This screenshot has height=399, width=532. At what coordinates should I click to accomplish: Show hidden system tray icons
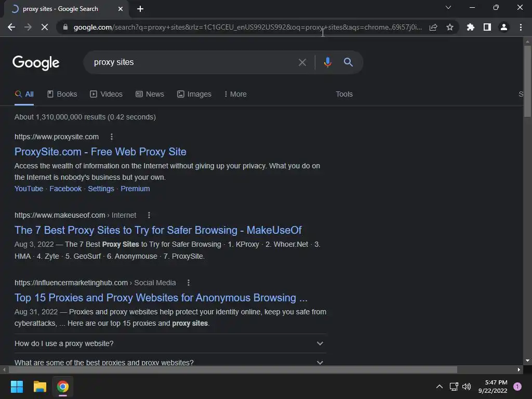pyautogui.click(x=439, y=387)
